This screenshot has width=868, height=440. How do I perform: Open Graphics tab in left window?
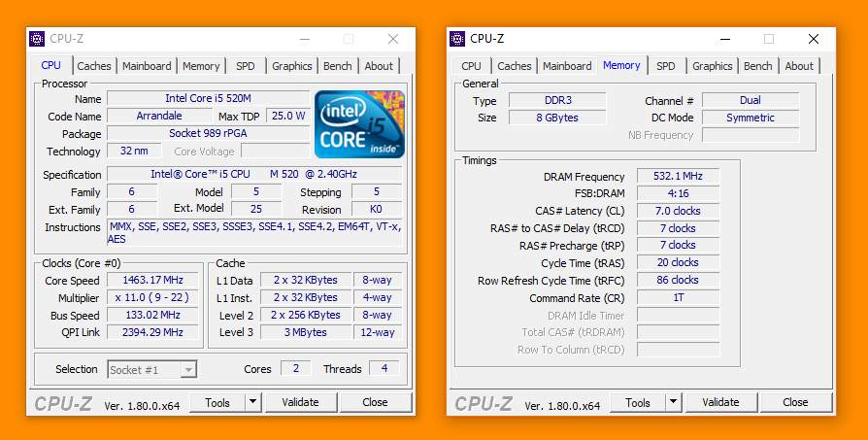point(291,66)
